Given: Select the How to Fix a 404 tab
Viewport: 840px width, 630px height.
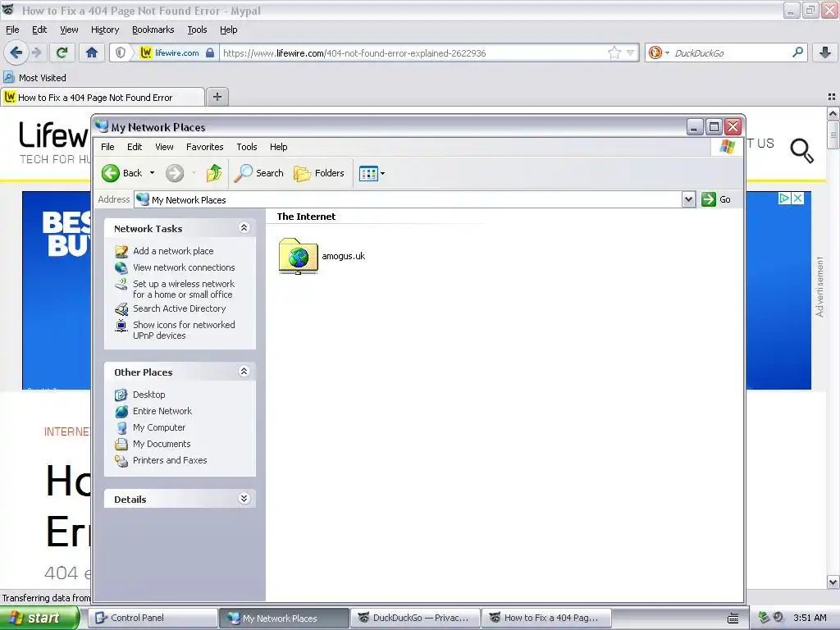Looking at the screenshot, I should (x=103, y=98).
